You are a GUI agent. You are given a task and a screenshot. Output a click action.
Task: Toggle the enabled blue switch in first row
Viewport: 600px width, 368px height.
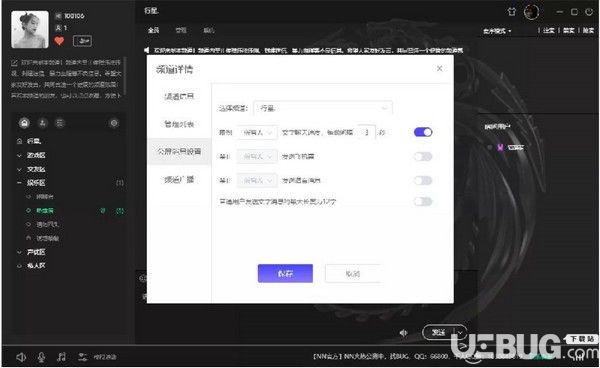coord(423,132)
